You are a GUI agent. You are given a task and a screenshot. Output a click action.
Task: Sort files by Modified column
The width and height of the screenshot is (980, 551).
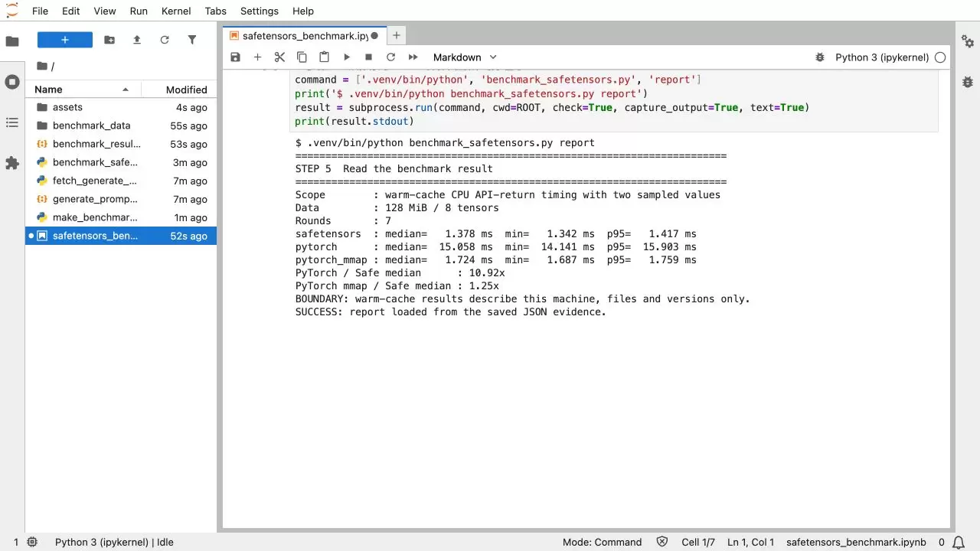[x=179, y=90]
